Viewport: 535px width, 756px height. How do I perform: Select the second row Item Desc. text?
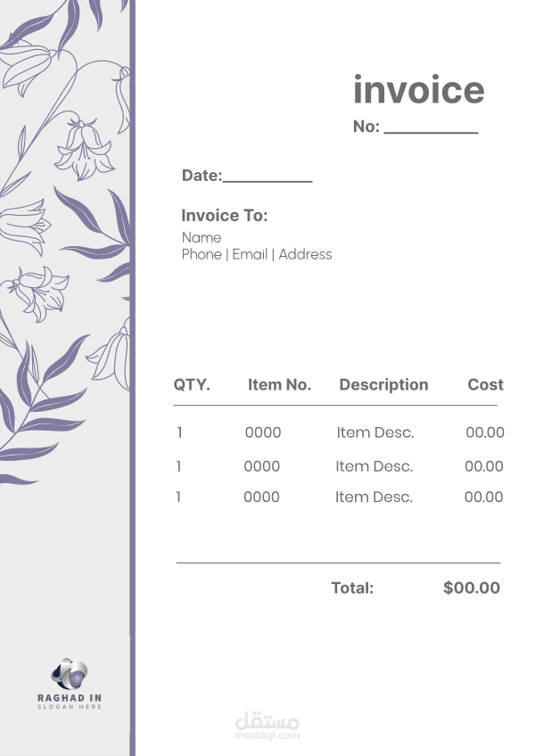[374, 466]
